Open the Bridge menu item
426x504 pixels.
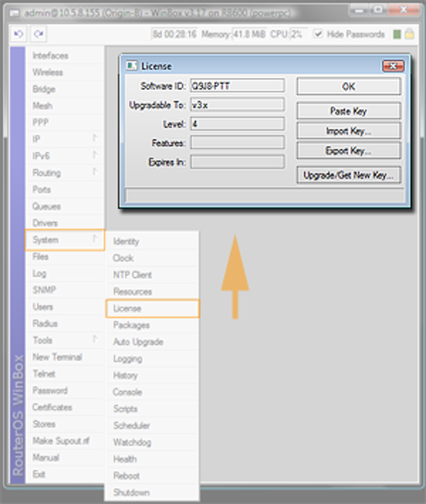tap(65, 89)
